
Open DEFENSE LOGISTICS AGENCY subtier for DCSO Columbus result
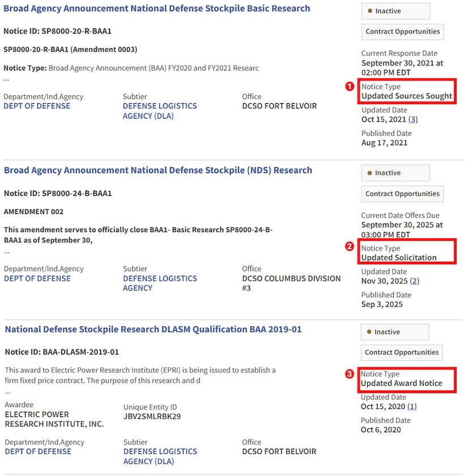click(160, 283)
